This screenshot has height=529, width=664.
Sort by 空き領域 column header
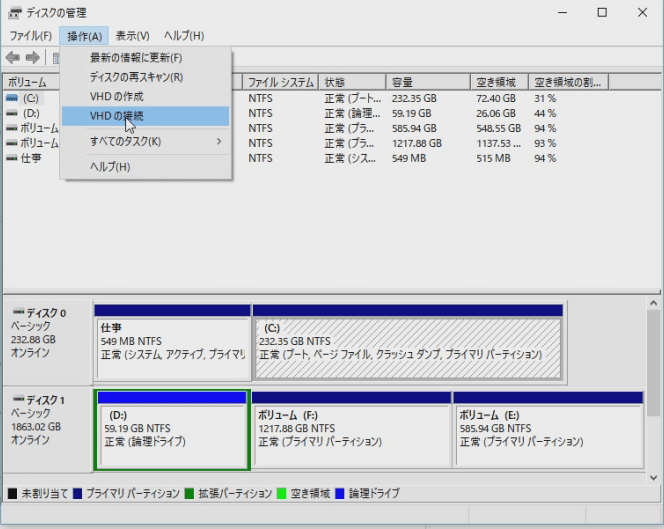pyautogui.click(x=500, y=82)
